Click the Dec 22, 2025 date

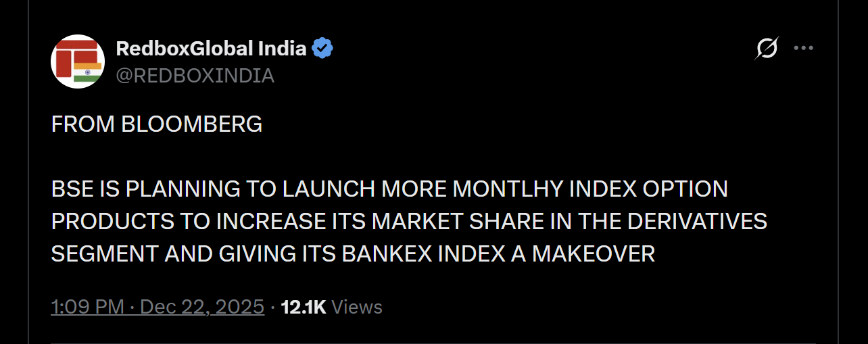click(x=203, y=308)
